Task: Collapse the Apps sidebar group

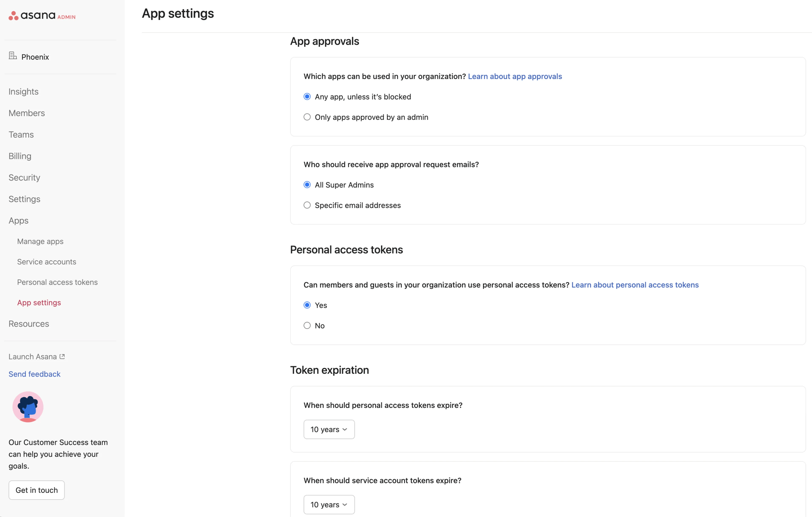Action: (18, 220)
